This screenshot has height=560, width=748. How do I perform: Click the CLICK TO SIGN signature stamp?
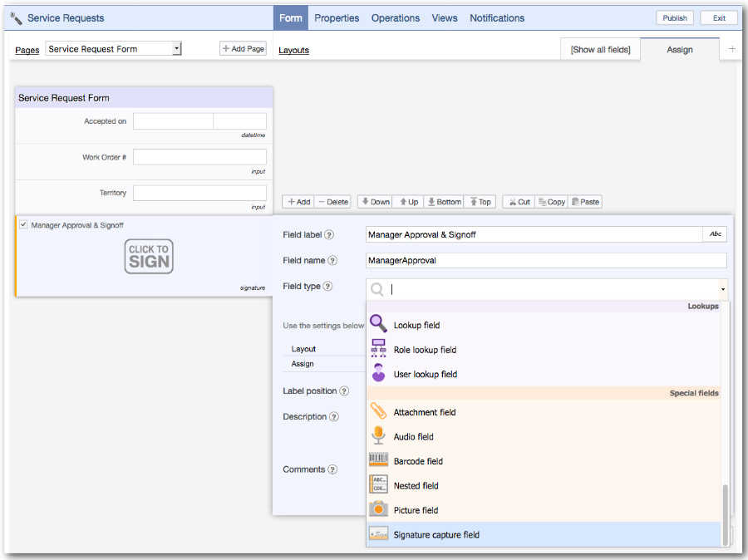149,256
